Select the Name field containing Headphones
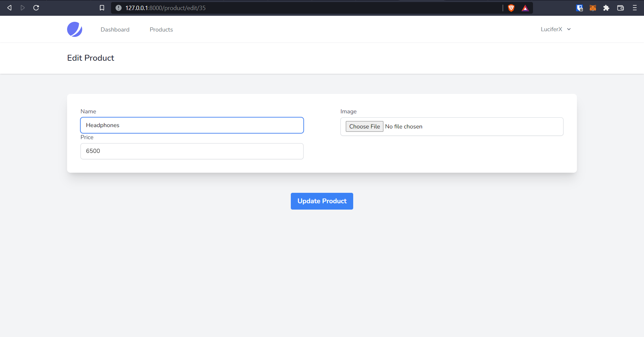Screen dimensions: 644x337 pos(192,125)
